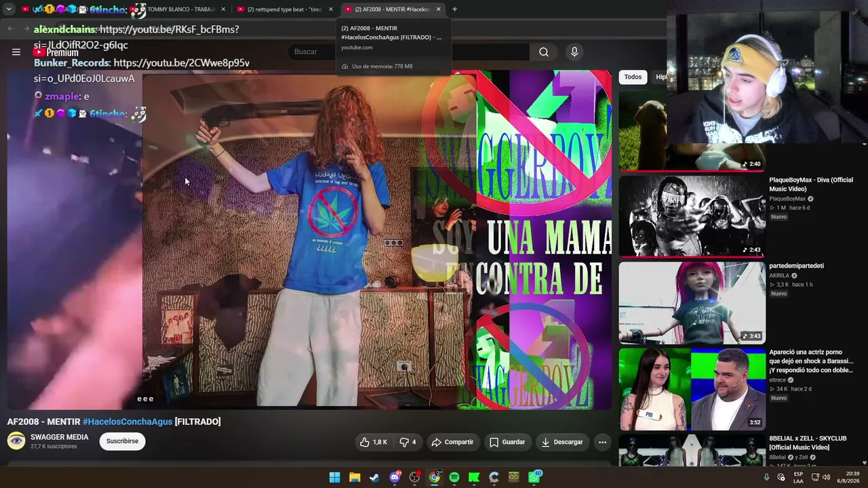Open the ESP LAA language switcher
Screen dimensions: 868x488
coord(798,477)
